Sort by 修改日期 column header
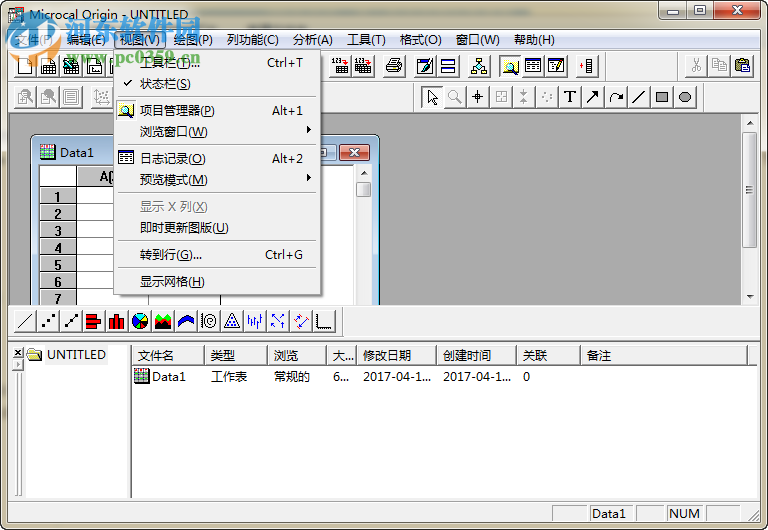The image size is (768, 530). (396, 356)
